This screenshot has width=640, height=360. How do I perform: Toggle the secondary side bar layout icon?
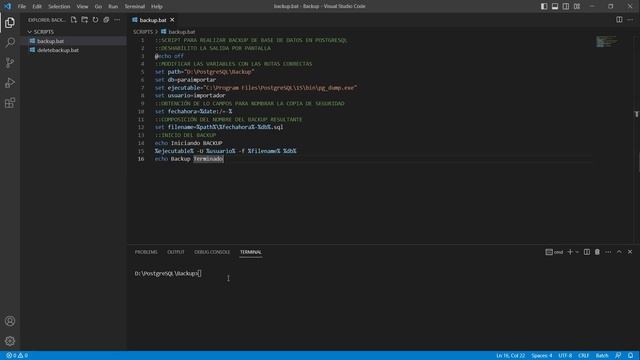tap(566, 6)
